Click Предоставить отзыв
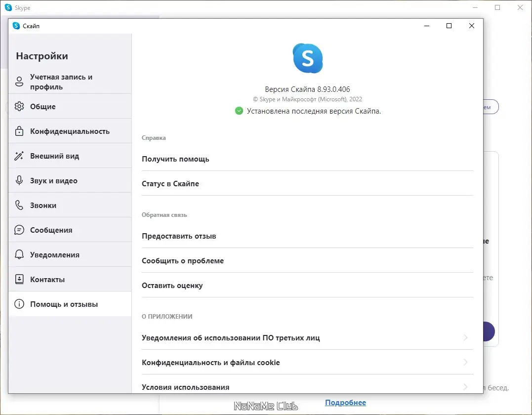532x415 pixels. [307, 236]
